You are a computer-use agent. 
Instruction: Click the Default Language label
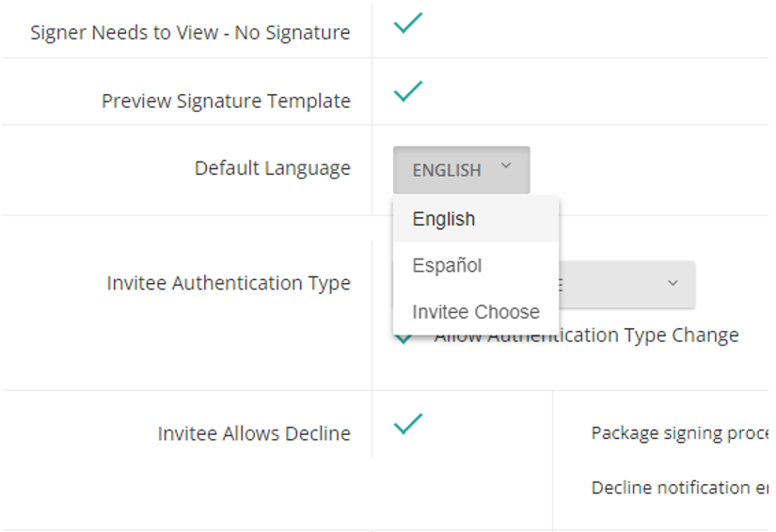[x=272, y=168]
